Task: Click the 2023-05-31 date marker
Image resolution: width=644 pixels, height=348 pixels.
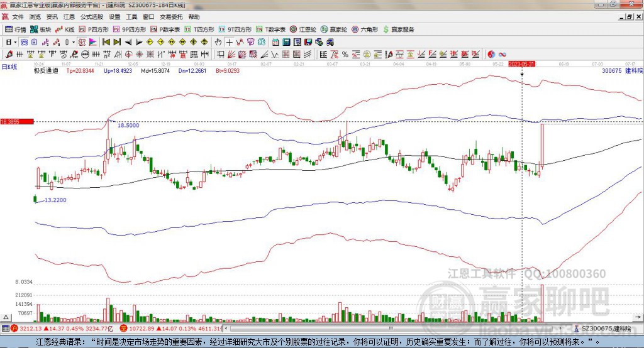Action: (x=521, y=64)
